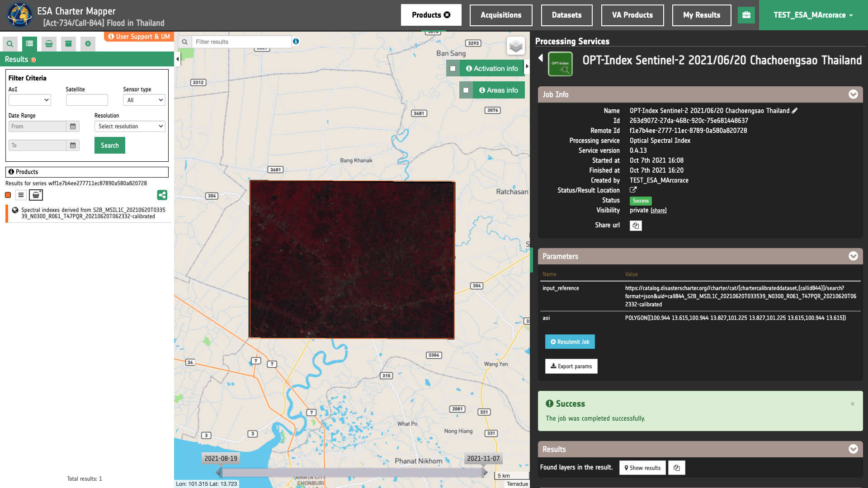
Task: Click the Resubmit Job button
Action: (570, 342)
